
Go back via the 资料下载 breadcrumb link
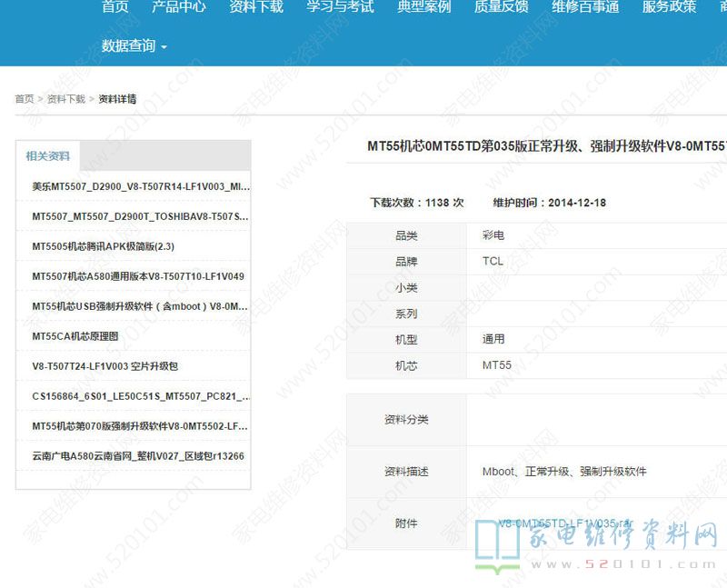click(x=66, y=99)
